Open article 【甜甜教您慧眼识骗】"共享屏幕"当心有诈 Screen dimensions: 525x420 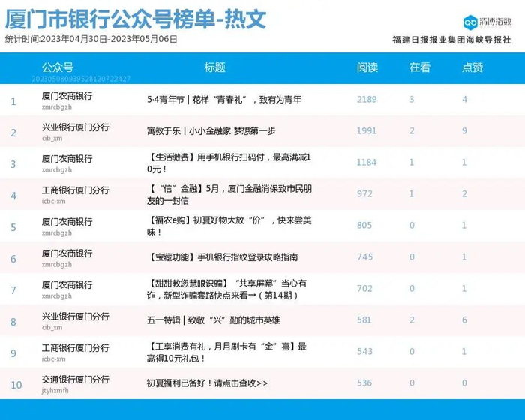tap(226, 289)
